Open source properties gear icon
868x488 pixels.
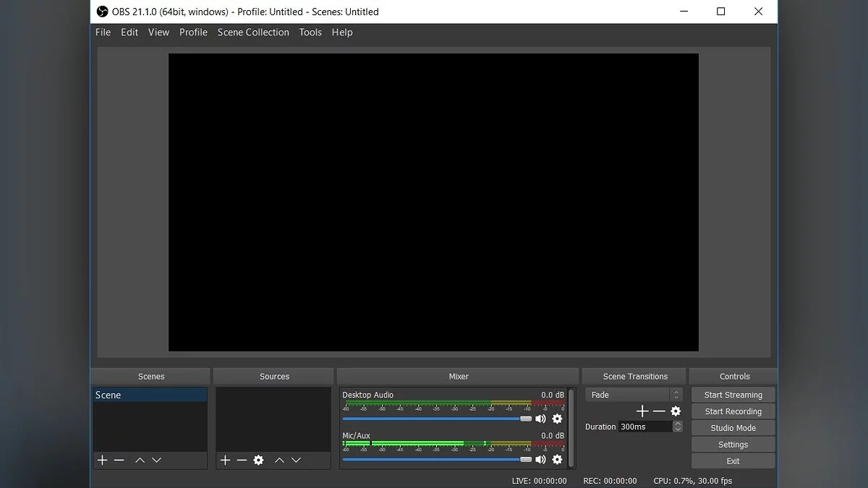[x=258, y=460]
